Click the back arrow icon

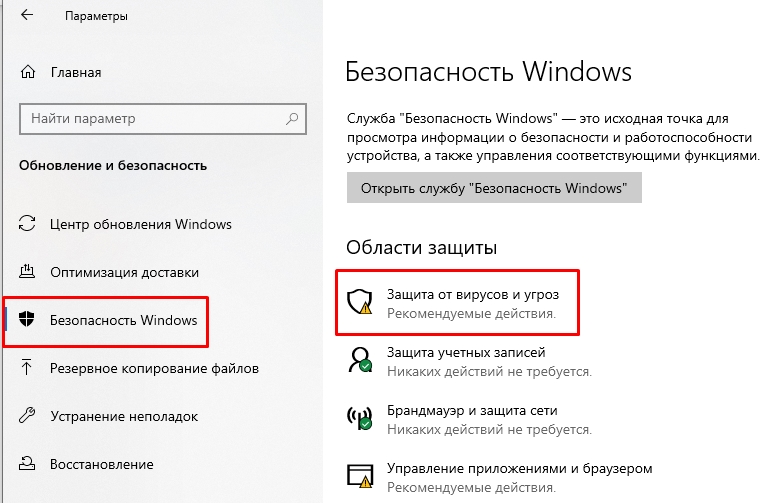click(x=25, y=17)
